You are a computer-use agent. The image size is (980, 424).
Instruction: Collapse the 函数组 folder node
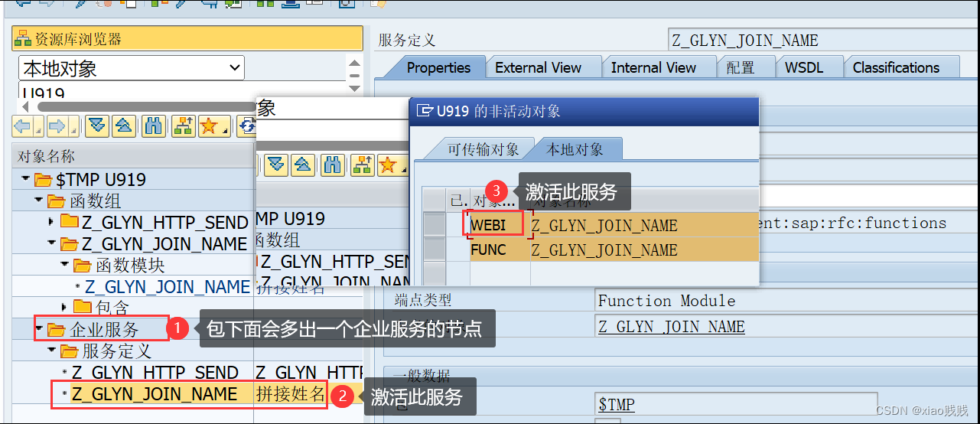tap(38, 201)
